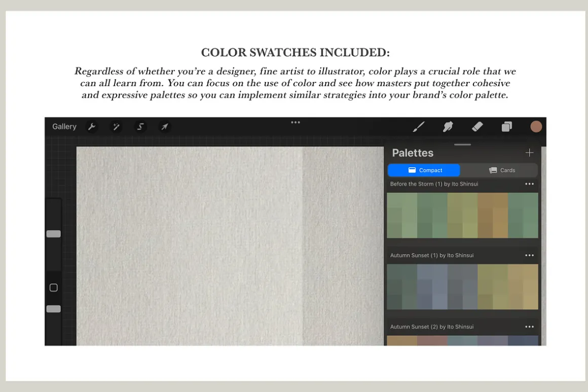Open options for Autumn Sunset (1) palette
The height and width of the screenshot is (392, 588).
pyautogui.click(x=529, y=255)
